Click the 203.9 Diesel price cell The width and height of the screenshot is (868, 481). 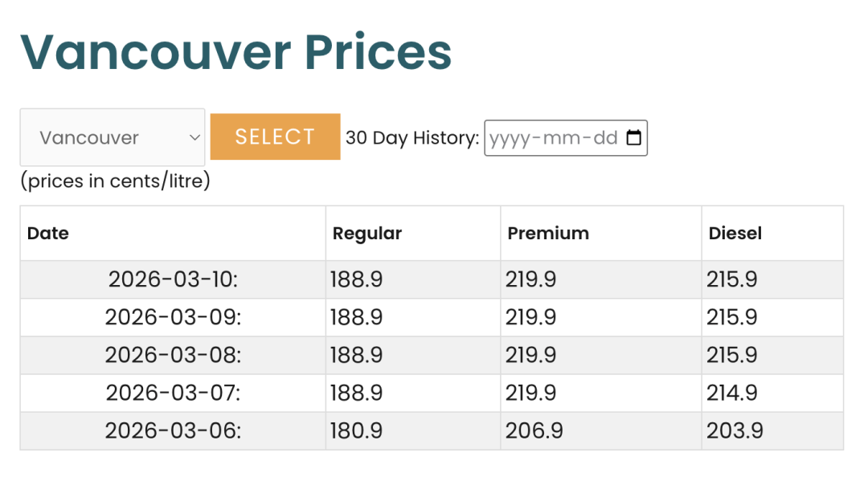click(x=735, y=431)
